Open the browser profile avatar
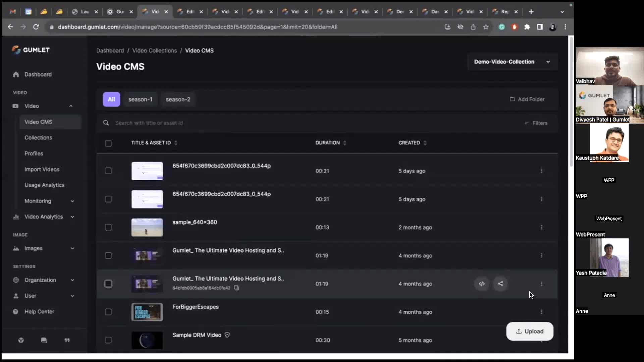The width and height of the screenshot is (644, 362). [552, 27]
